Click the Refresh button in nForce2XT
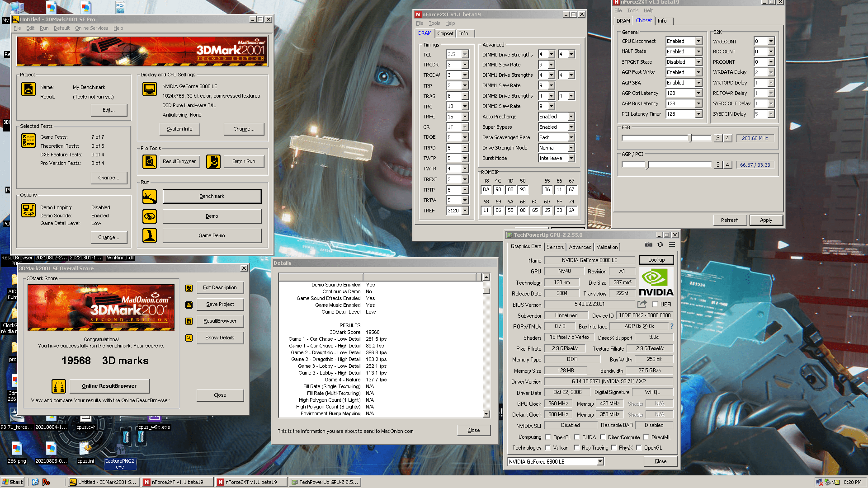The height and width of the screenshot is (488, 868). (x=730, y=220)
